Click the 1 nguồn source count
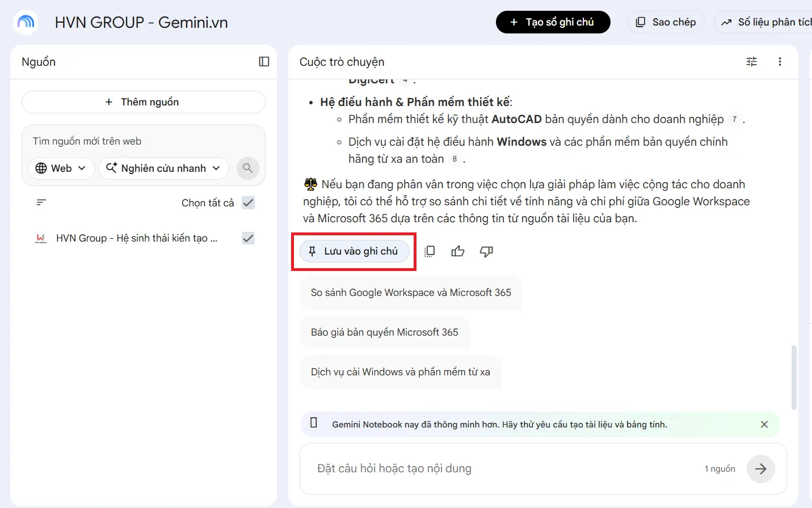The image size is (812, 508). tap(720, 469)
